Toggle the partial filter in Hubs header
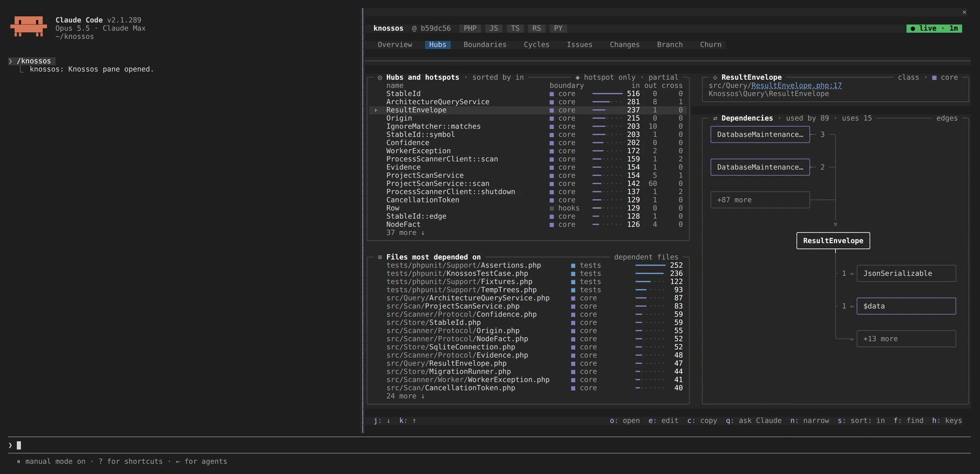This screenshot has width=980, height=474. tap(663, 78)
